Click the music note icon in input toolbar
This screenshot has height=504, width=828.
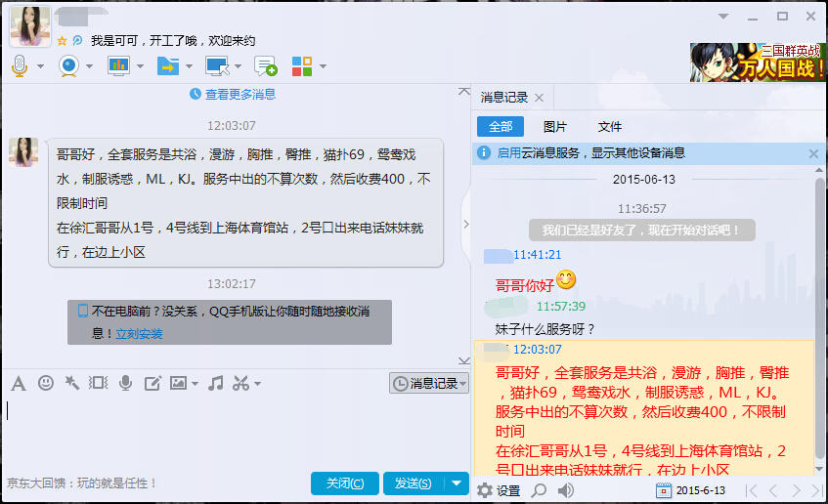[x=216, y=383]
